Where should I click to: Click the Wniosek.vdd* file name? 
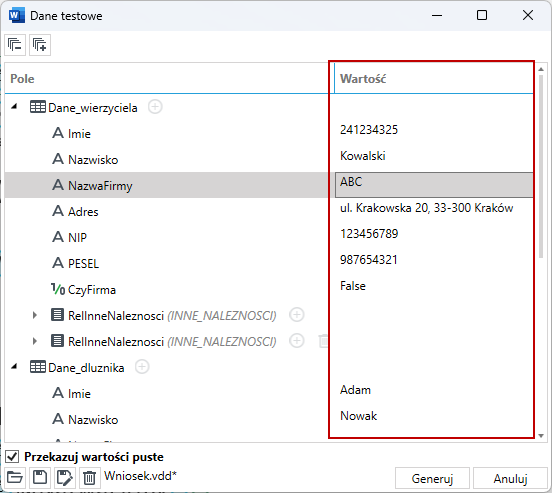140,476
